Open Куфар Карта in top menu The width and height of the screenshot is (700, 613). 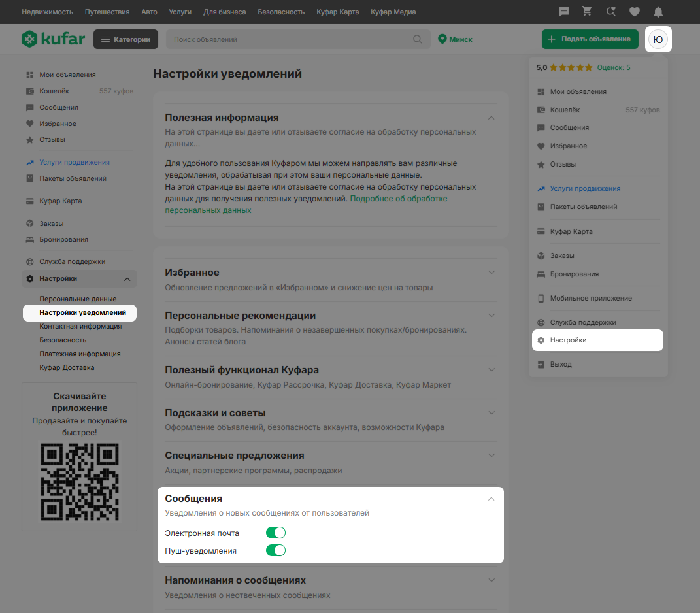tap(337, 12)
